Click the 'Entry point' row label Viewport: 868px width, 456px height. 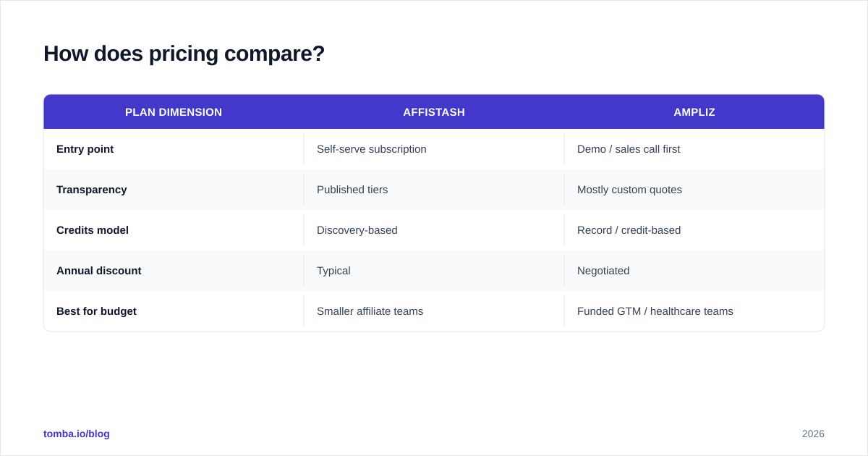[85, 149]
